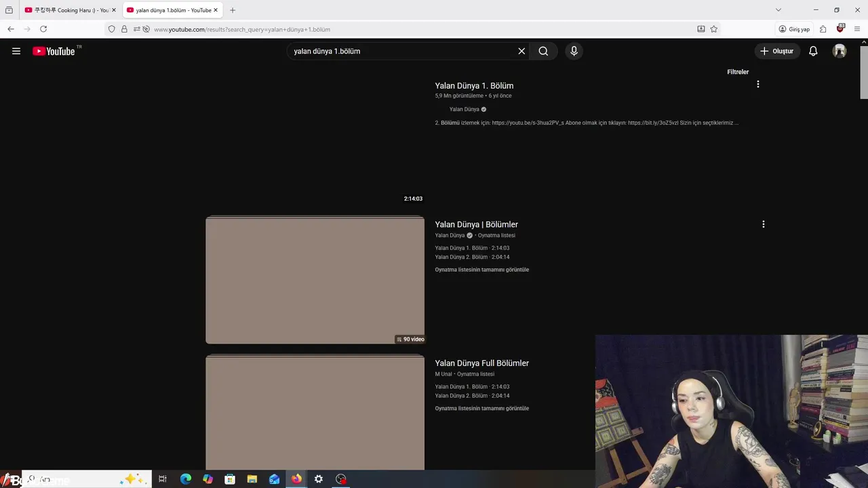Screen dimensions: 868x488
Task: Open the Firefox tab overview icon
Action: (x=9, y=10)
